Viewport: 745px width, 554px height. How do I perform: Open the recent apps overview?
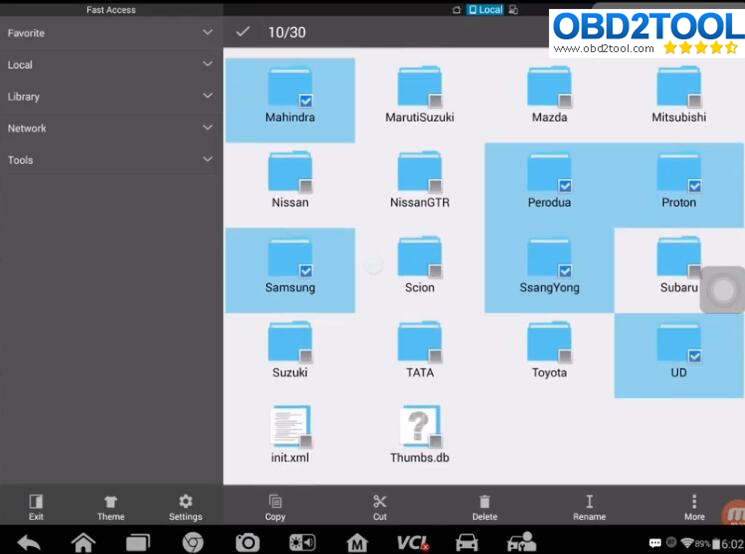(x=138, y=542)
